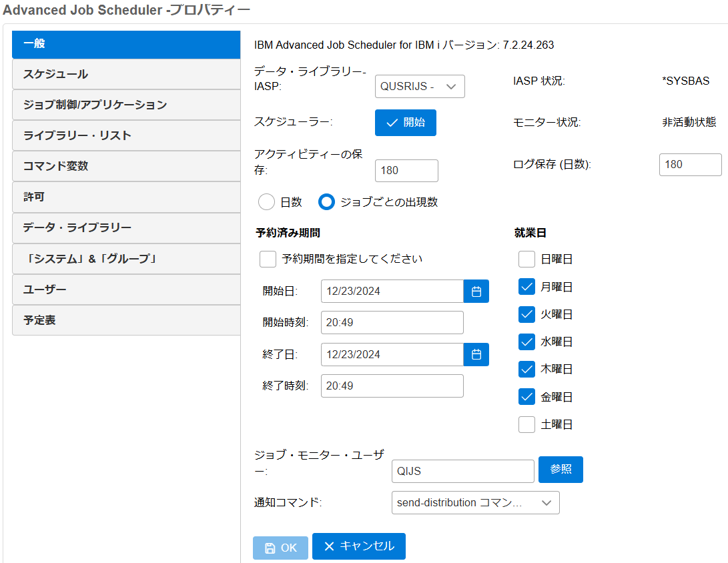Image resolution: width=728 pixels, height=563 pixels.
Task: Select ジョブごとの出現数 radio button
Action: [x=326, y=202]
